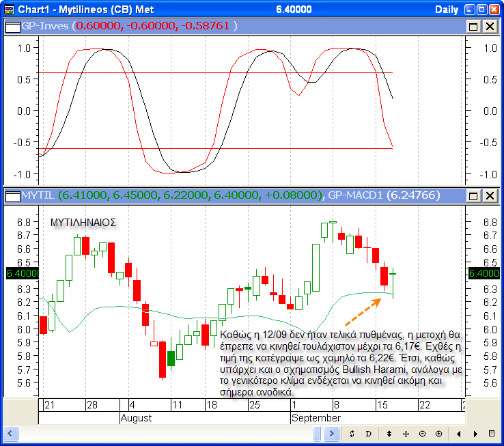This screenshot has height=446, width=504.
Task: Click the vertical rescale arrows icon
Action: (x=389, y=434)
